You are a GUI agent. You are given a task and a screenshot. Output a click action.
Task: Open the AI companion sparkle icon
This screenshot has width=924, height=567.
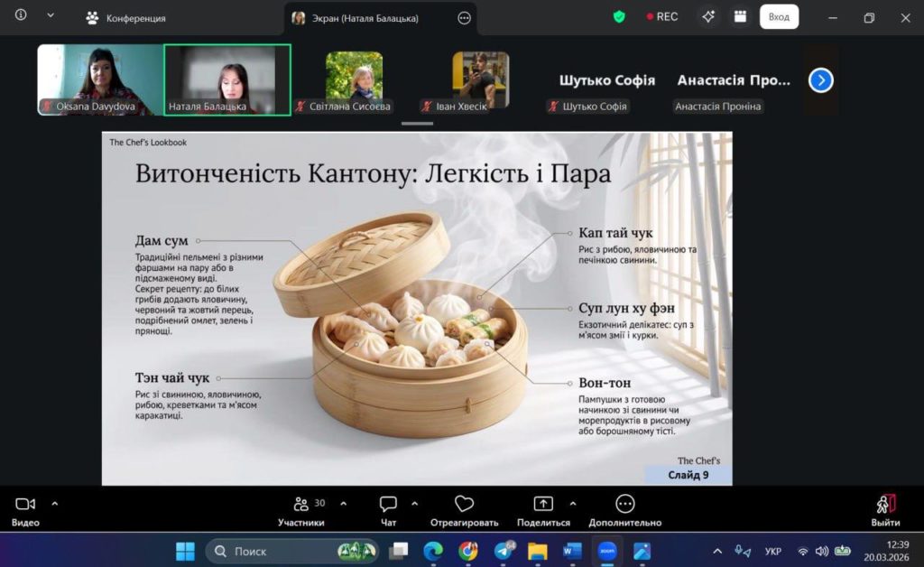tap(708, 16)
